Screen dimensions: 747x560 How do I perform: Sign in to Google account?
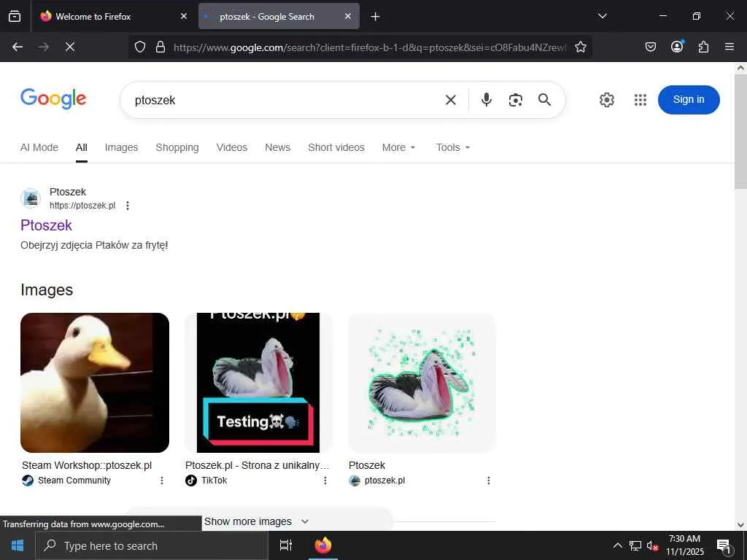point(689,99)
